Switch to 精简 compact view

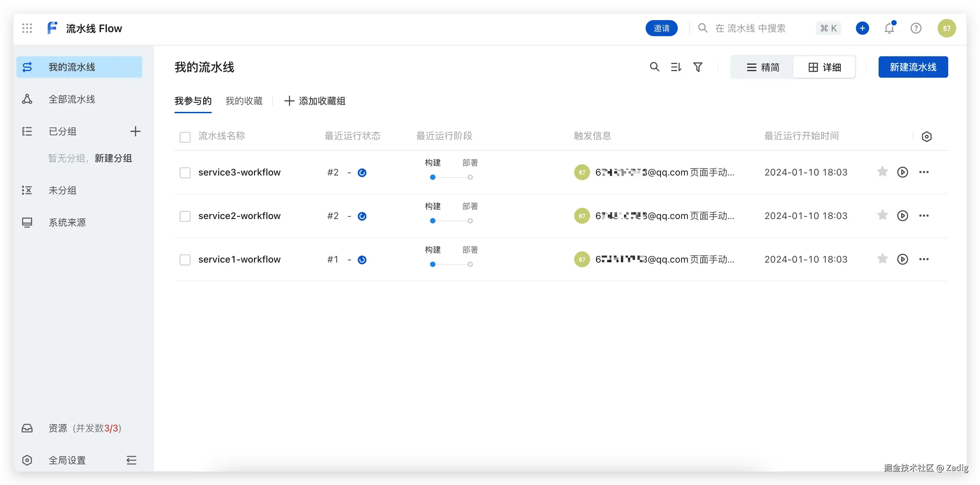762,67
